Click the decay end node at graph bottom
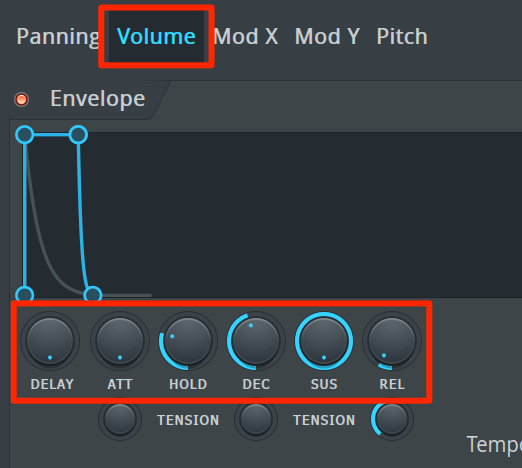522x468 pixels. [93, 294]
